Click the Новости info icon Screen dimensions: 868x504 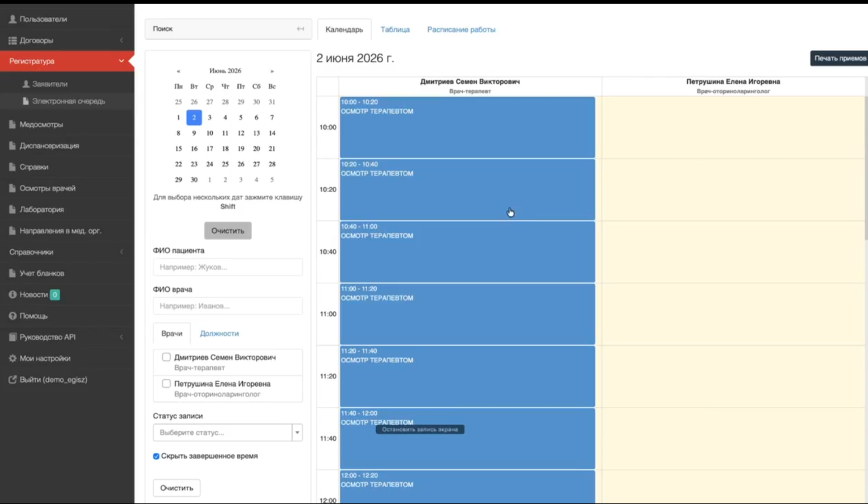(x=12, y=294)
